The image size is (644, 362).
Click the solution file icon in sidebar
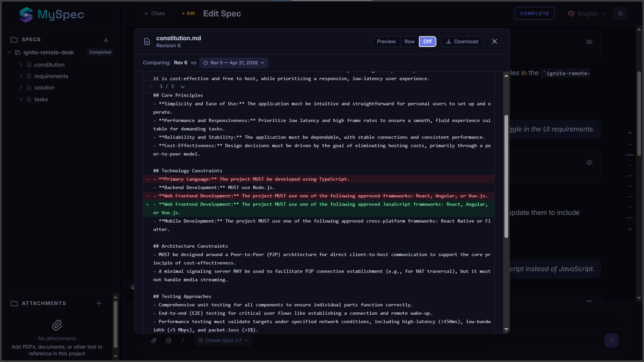click(29, 87)
